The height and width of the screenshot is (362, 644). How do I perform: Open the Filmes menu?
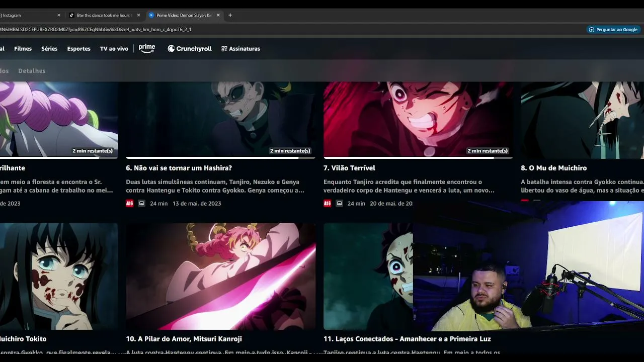[23, 49]
